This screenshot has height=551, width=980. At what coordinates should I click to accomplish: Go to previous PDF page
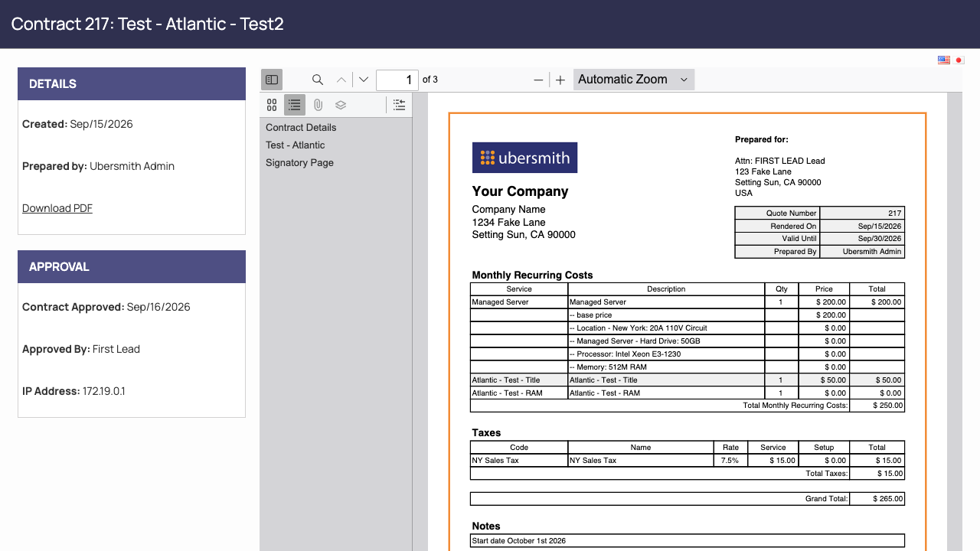[341, 80]
